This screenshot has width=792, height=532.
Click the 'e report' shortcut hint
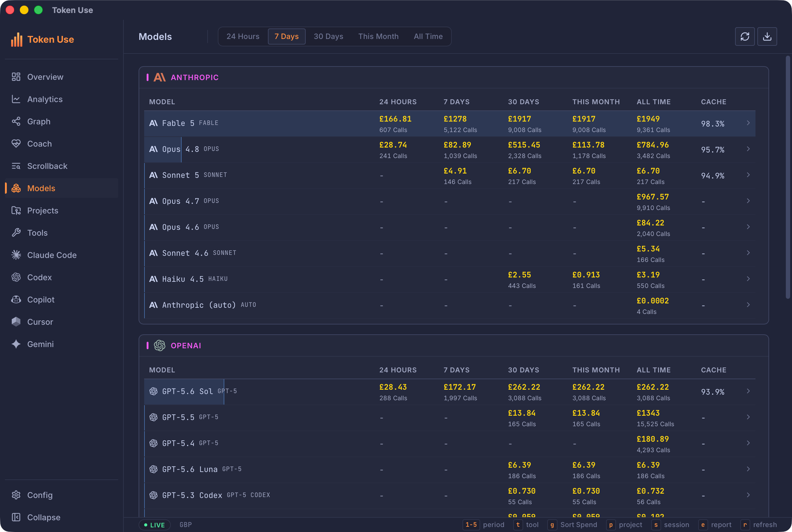[x=715, y=525]
